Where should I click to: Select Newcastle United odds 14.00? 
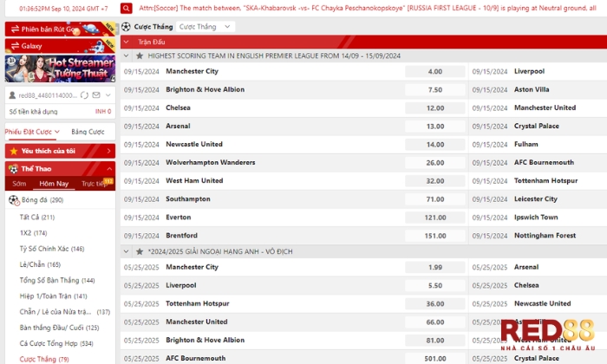(x=435, y=144)
